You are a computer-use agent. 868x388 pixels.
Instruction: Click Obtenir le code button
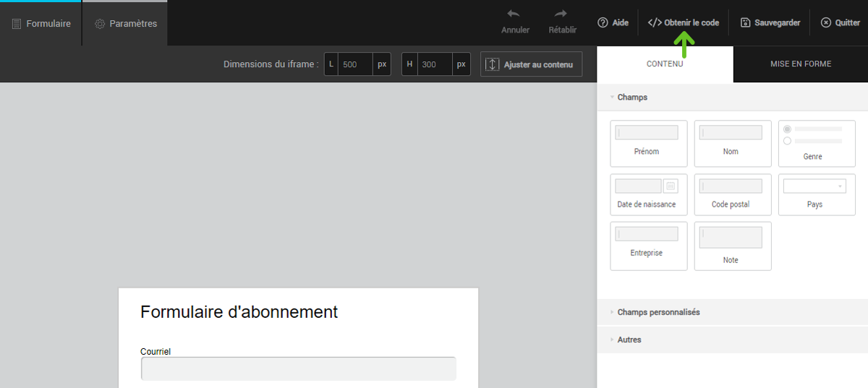tap(683, 22)
